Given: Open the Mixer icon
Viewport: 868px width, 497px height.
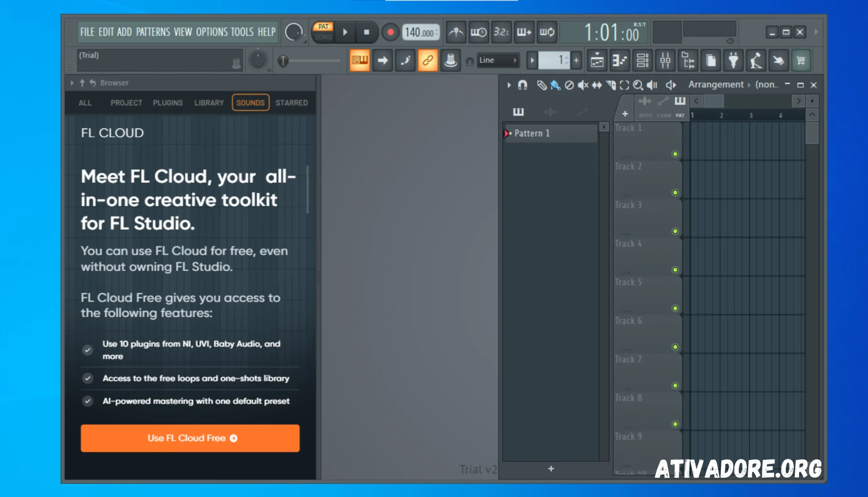Looking at the screenshot, I should pyautogui.click(x=665, y=60).
